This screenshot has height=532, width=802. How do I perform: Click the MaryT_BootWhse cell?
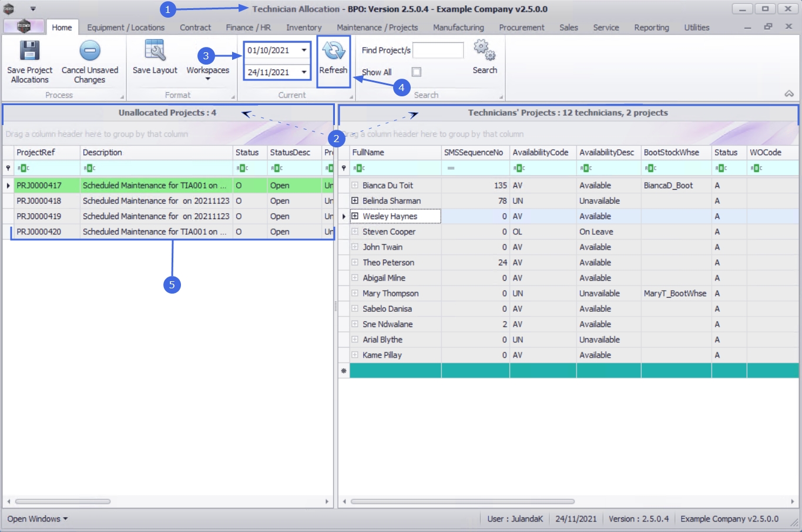676,294
